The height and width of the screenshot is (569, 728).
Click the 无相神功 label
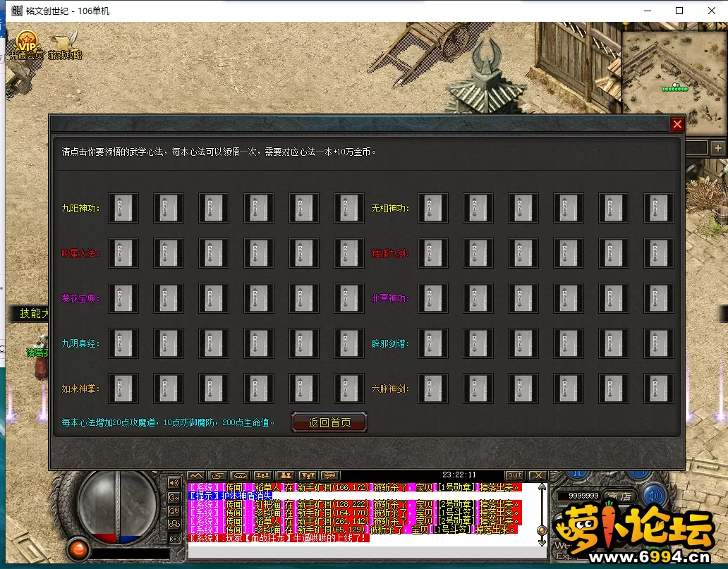tap(390, 209)
